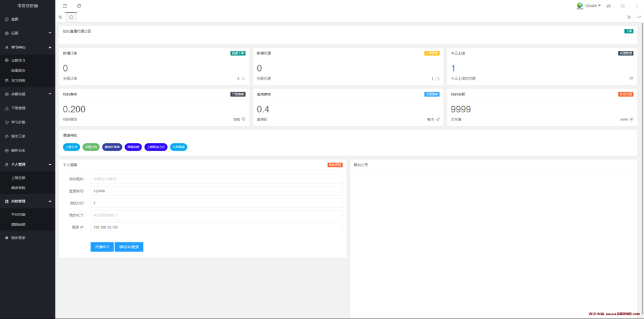Collapse the 学习中心 sidebar section

pyautogui.click(x=28, y=46)
